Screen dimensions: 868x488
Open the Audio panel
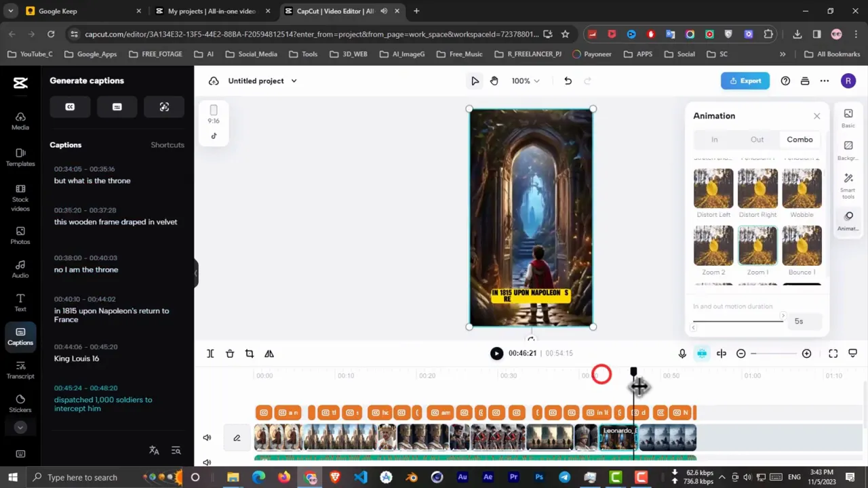(x=20, y=269)
